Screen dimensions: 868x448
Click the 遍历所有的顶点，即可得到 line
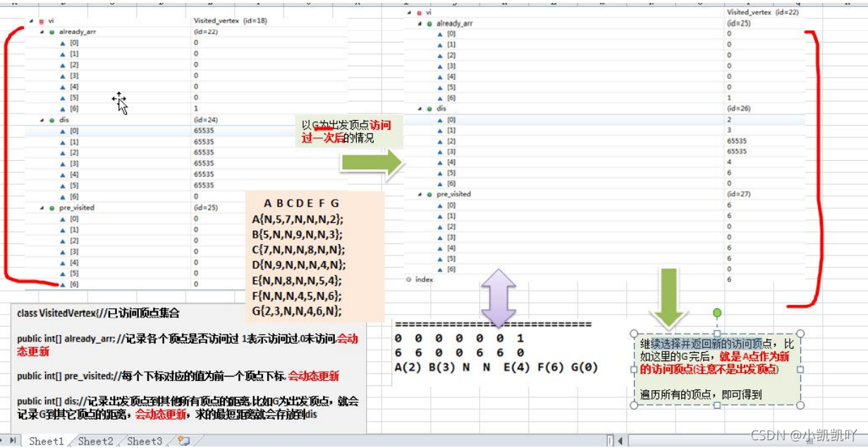[x=701, y=394]
